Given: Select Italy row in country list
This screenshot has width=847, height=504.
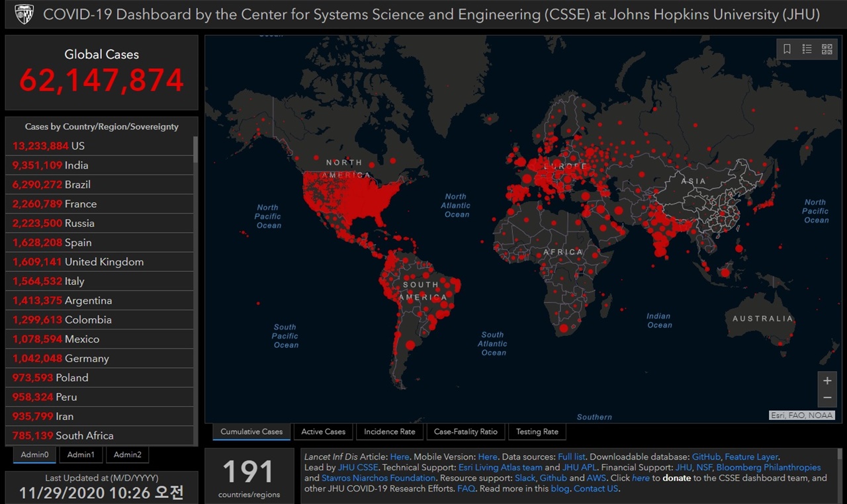Looking at the screenshot, I should [99, 281].
